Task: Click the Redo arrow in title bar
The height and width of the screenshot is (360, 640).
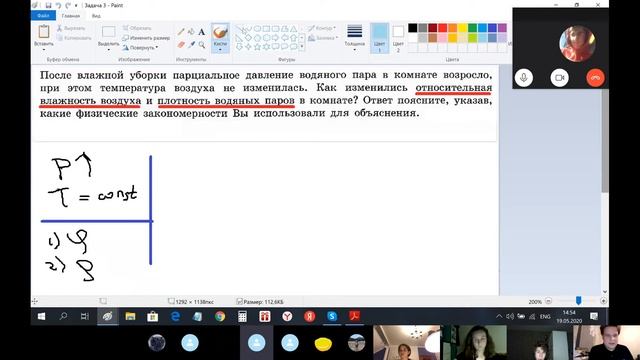Action: click(x=68, y=5)
